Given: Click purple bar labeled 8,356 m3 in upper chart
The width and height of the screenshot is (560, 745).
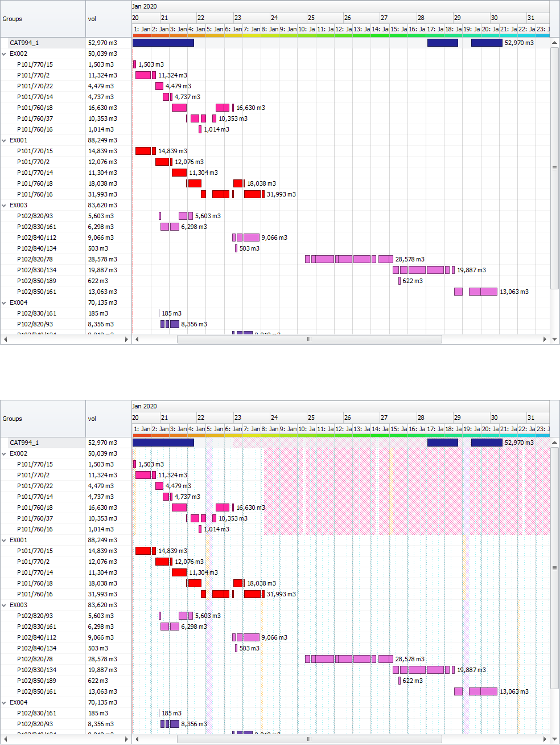Looking at the screenshot, I should point(175,324).
